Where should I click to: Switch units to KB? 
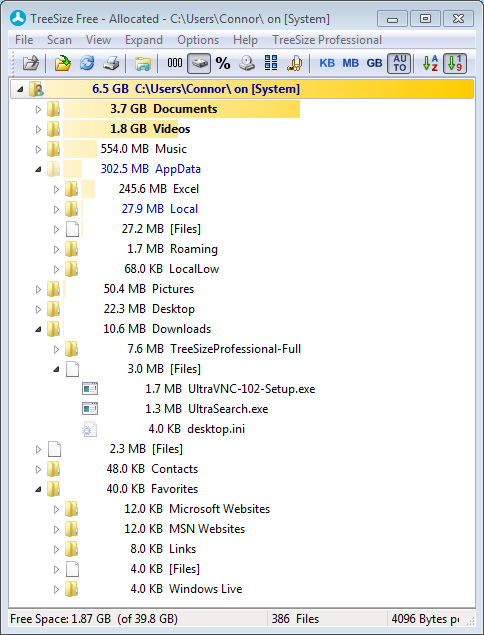(327, 64)
